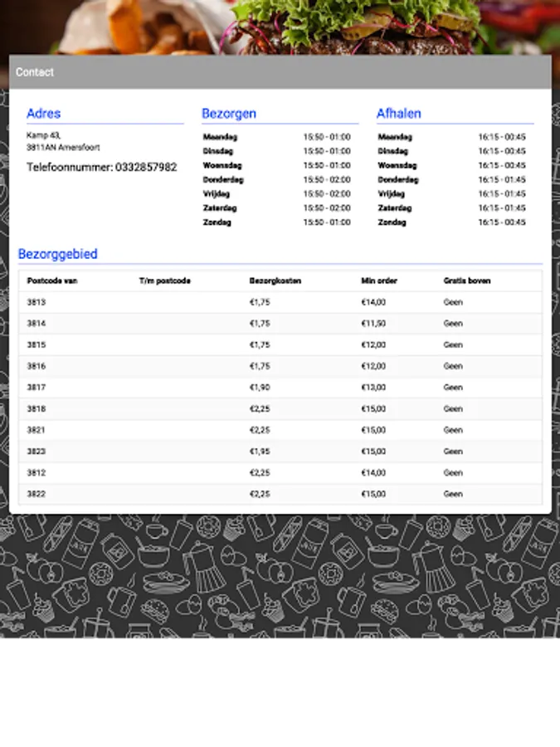Click the Telefoonnummer 0332857982 line
The image size is (560, 747).
[x=101, y=167]
